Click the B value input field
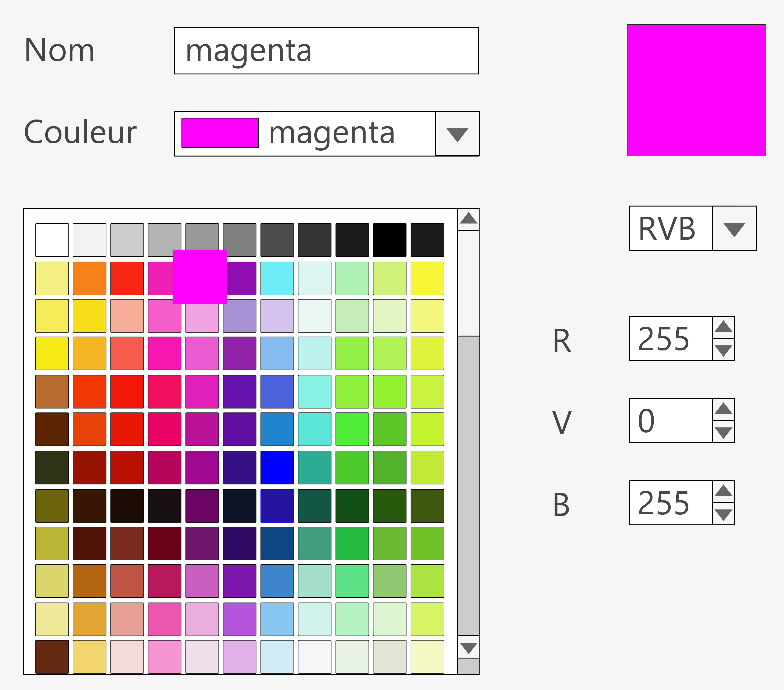Viewport: 784px width, 690px height. (x=670, y=503)
